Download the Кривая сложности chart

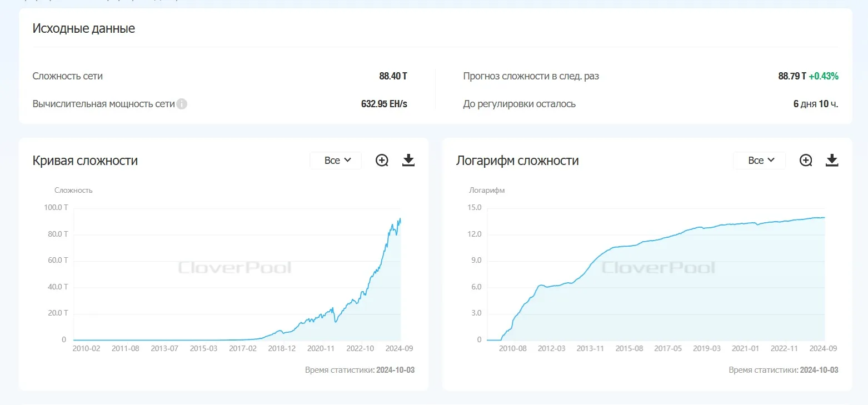click(x=408, y=161)
